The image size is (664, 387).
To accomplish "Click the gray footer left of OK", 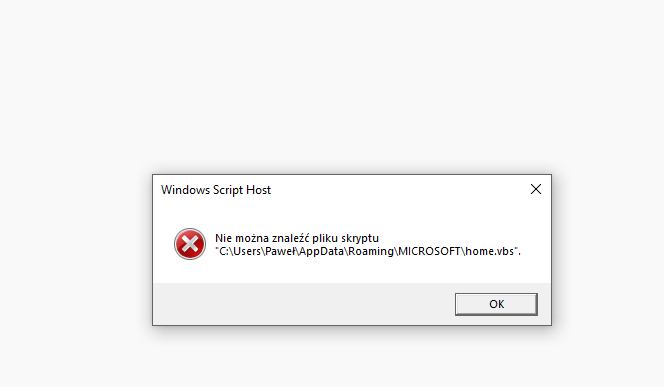I will tap(304, 304).
